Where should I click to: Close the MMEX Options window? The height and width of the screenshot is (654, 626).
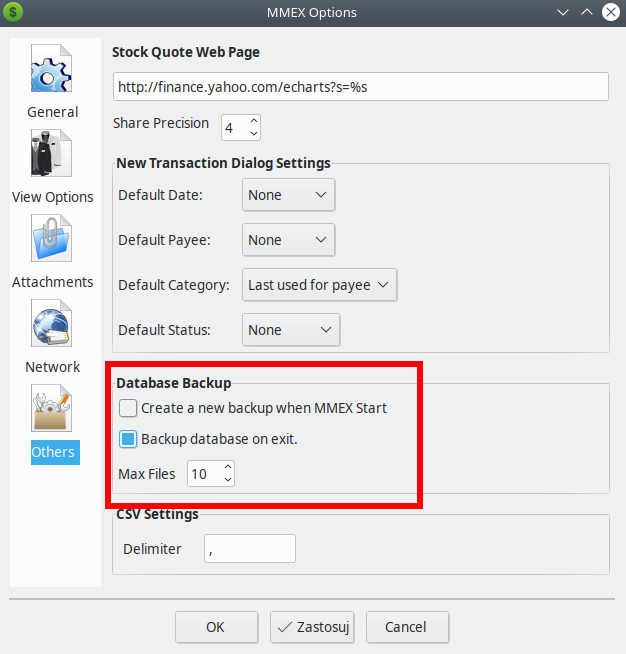point(611,12)
